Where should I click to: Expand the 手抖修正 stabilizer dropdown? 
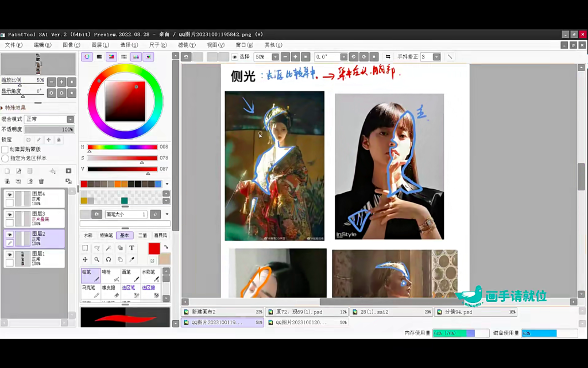tap(436, 56)
